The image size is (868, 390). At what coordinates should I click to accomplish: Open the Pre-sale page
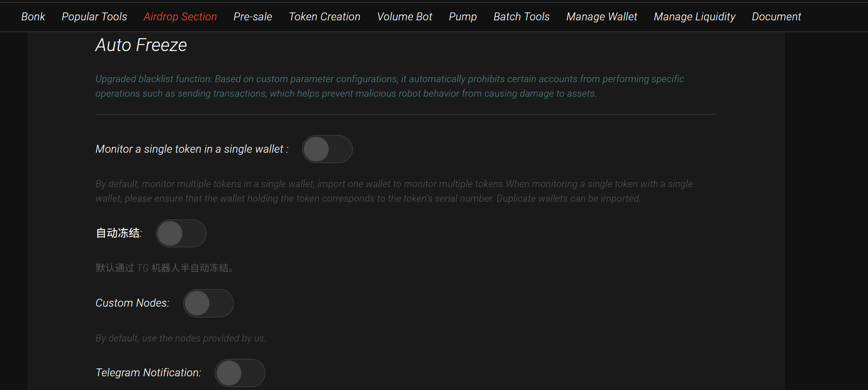tap(252, 17)
